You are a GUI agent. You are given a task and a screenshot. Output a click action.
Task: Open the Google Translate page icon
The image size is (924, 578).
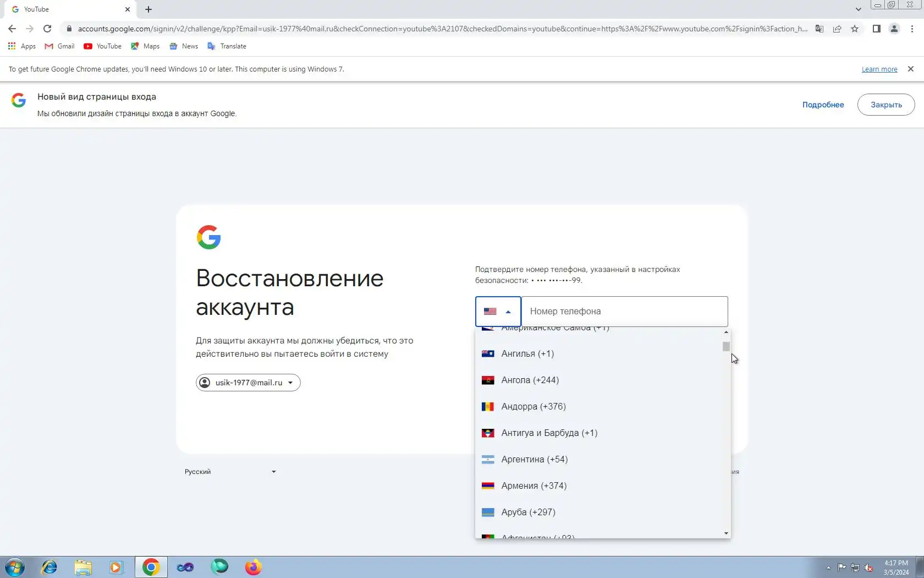coord(820,29)
